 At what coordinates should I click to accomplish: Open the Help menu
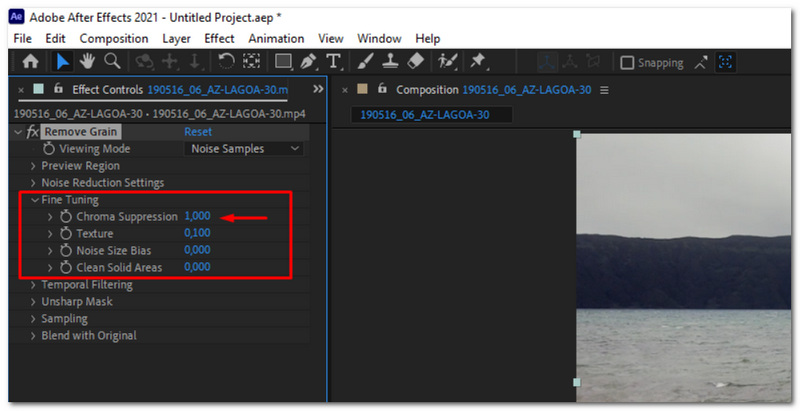pos(428,39)
